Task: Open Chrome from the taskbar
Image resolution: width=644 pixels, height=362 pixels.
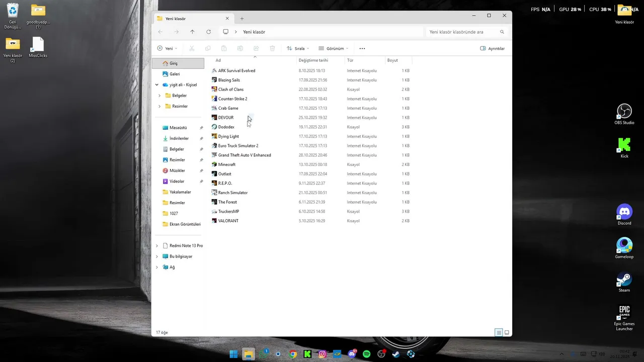Action: click(x=293, y=354)
